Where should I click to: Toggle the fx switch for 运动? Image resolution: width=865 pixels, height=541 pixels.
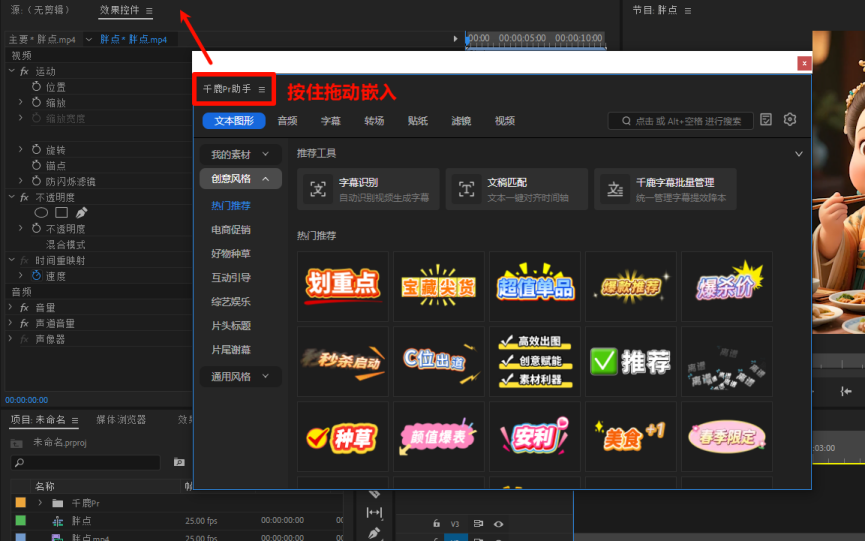click(x=24, y=71)
